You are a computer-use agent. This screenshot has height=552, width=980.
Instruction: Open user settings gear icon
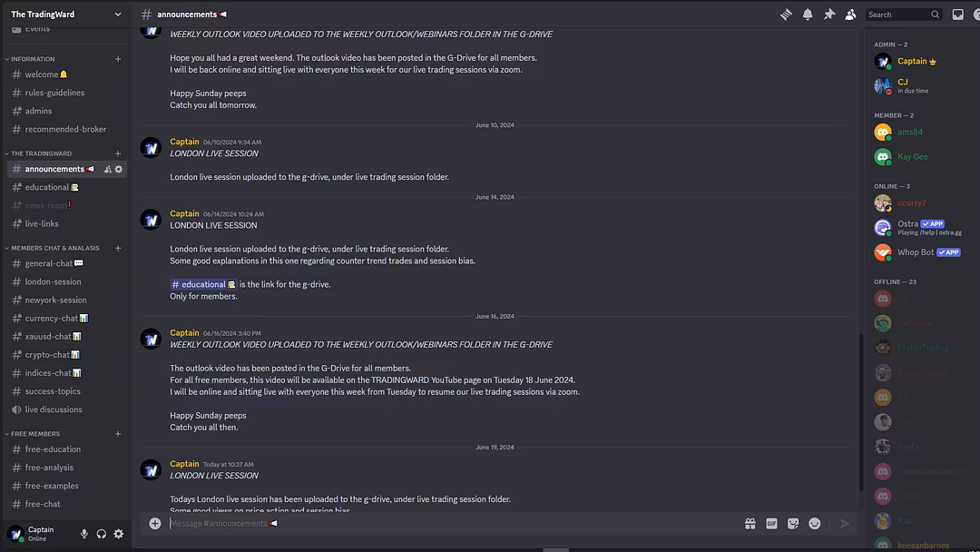(x=118, y=534)
